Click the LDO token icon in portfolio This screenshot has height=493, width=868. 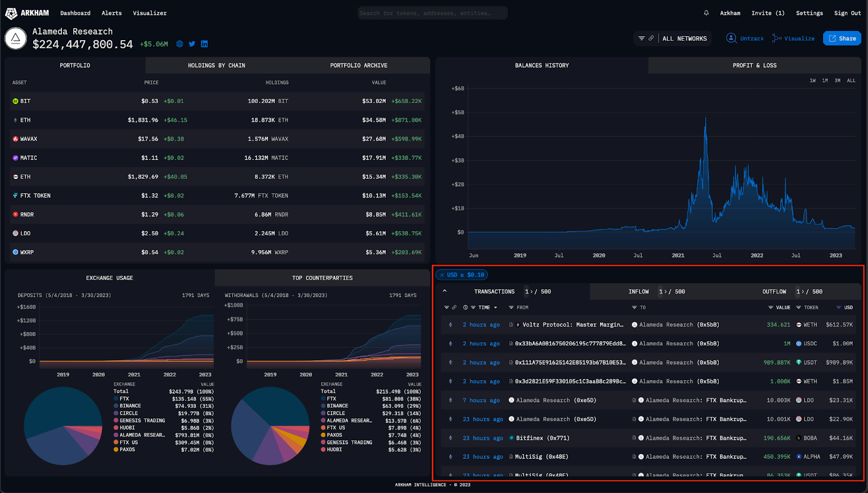[15, 234]
